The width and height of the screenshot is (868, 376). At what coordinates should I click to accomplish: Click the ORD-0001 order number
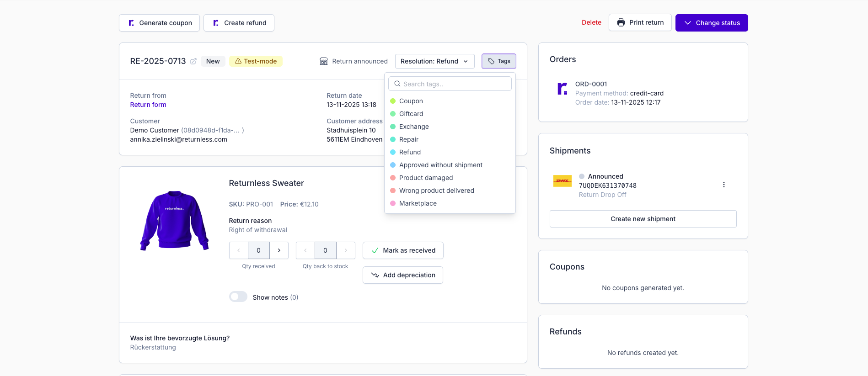coord(591,84)
